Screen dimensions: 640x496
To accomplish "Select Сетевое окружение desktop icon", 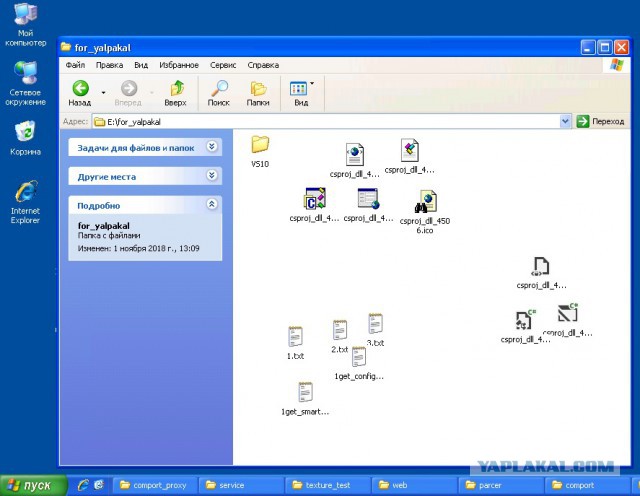I will click(x=25, y=83).
